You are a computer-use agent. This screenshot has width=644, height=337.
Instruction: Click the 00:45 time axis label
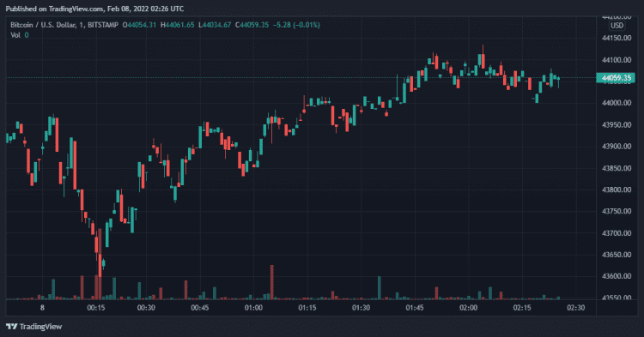click(200, 308)
